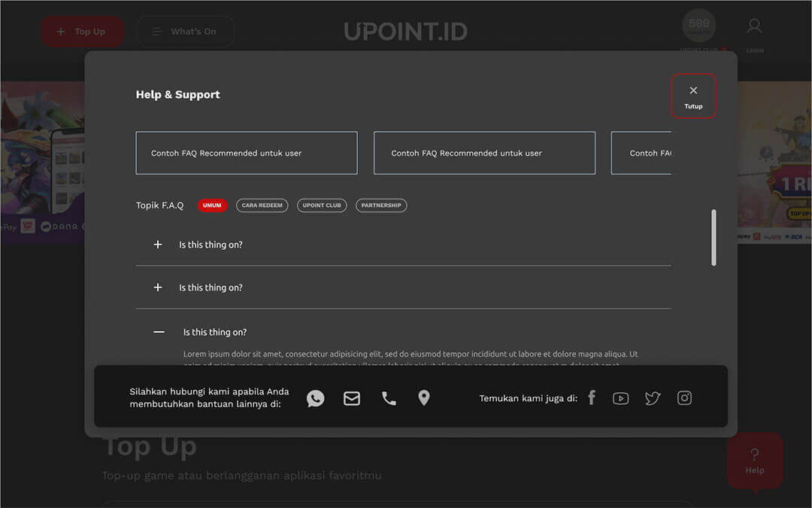Viewport: 812px width, 508px height.
Task: Visit the Facebook page icon
Action: (592, 397)
